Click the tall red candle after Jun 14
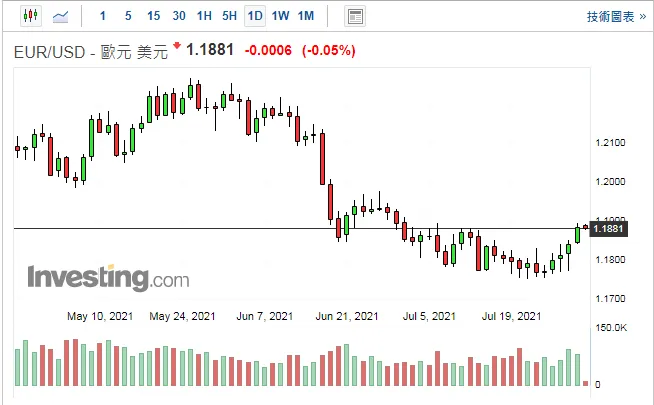Image resolution: width=654 pixels, height=405 pixels. coord(322,158)
